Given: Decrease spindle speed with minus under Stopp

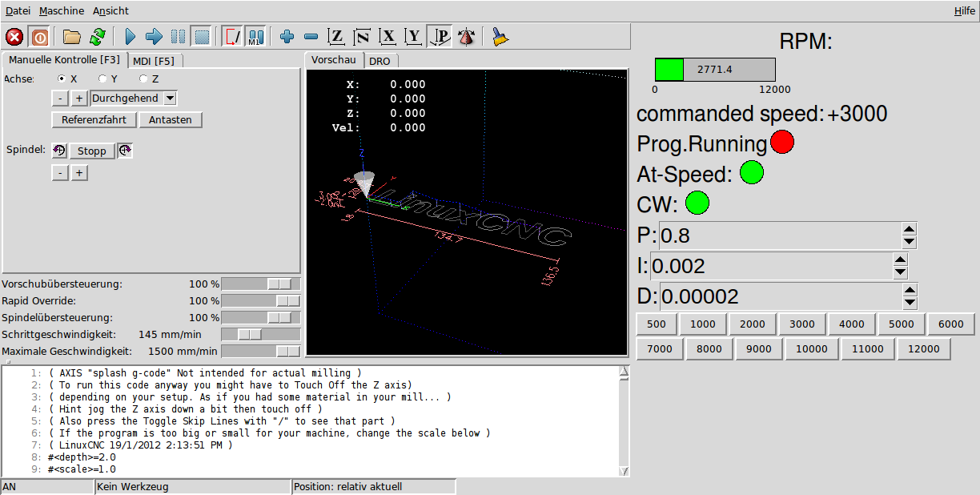Looking at the screenshot, I should [60, 173].
